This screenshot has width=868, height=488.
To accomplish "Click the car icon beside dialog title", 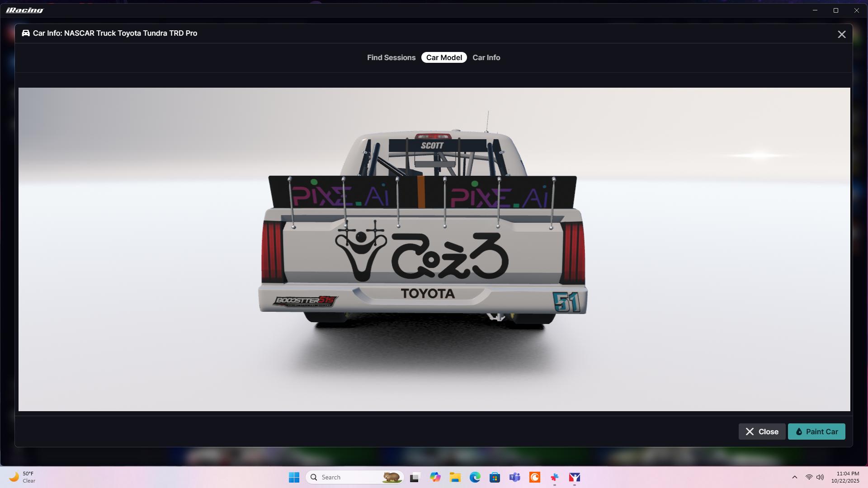I will coord(26,33).
